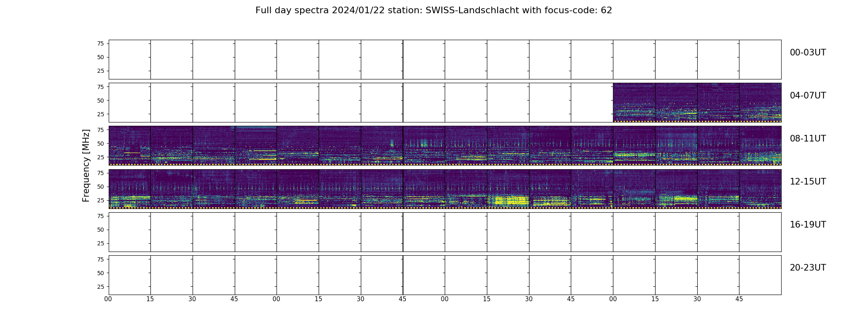Viewport: 868px width, 331px height.
Task: Select the 25 tick label of 20-23UT row
Action: [x=100, y=286]
